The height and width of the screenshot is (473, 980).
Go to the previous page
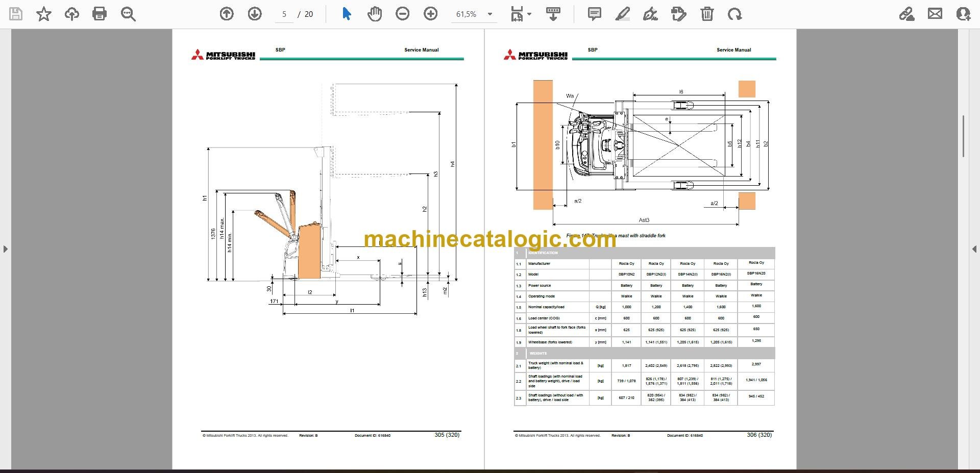coord(227,14)
